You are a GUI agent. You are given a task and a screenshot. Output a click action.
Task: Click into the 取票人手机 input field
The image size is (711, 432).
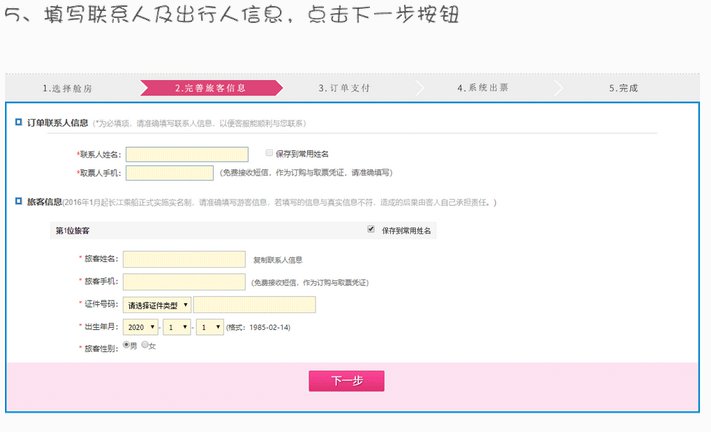point(169,172)
